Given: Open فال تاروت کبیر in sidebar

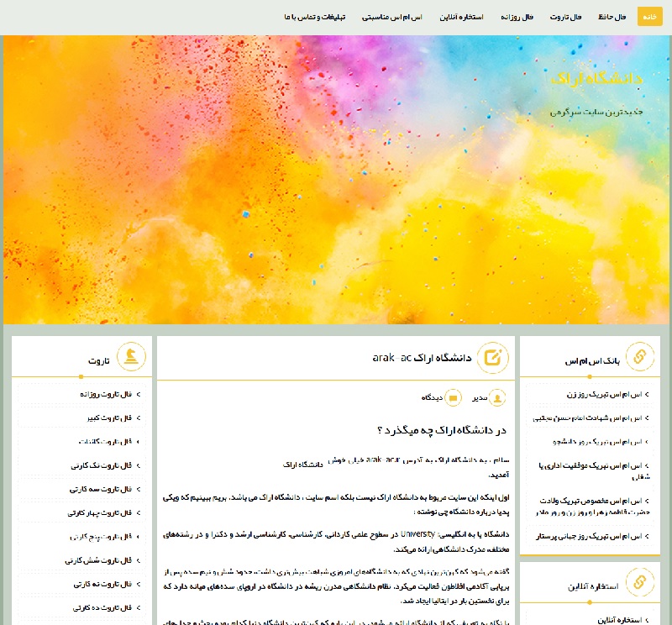Looking at the screenshot, I should point(109,418).
